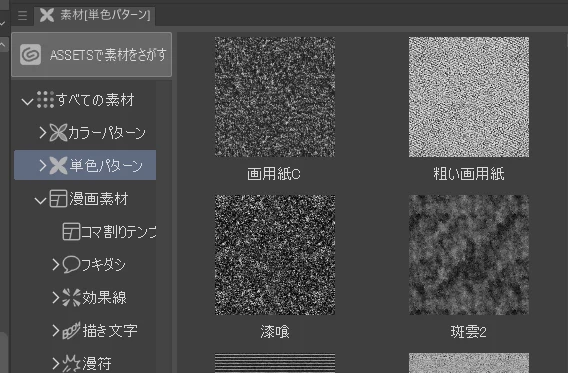Image resolution: width=568 pixels, height=373 pixels.
Task: Select the 粗い画用紙 texture thumbnail
Action: (469, 97)
